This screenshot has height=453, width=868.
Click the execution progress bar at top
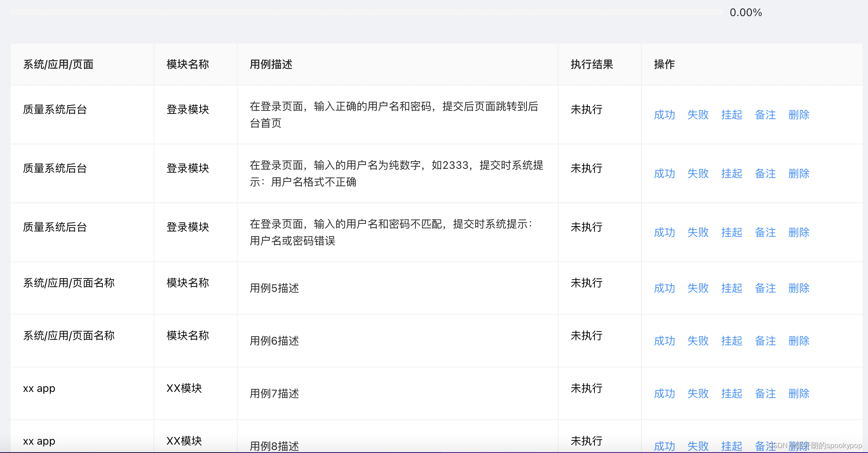point(366,13)
